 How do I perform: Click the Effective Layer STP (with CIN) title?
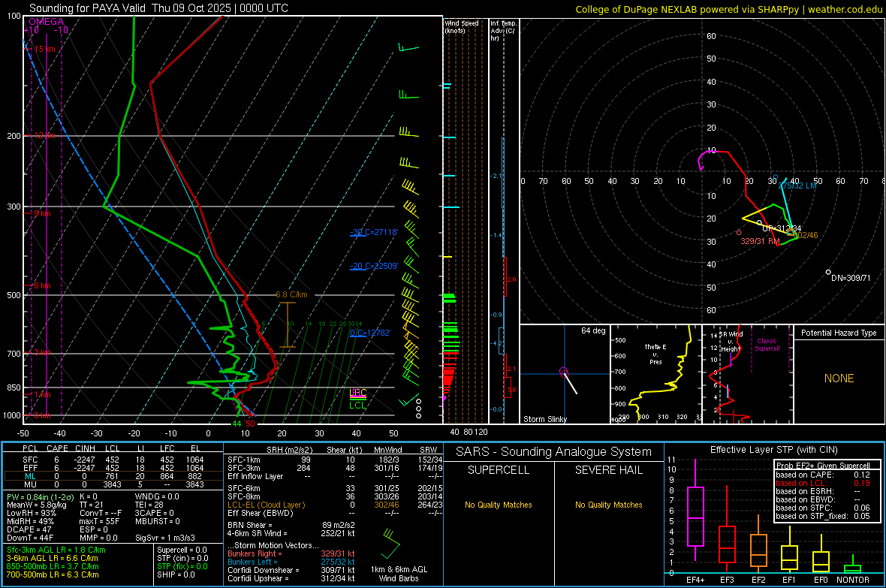tap(774, 450)
